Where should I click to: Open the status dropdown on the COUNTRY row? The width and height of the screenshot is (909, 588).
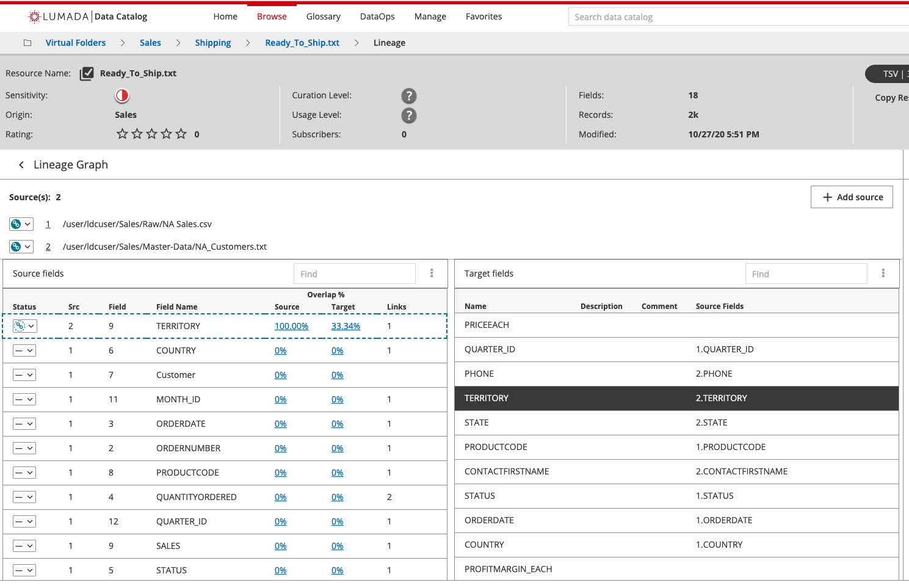(x=24, y=350)
